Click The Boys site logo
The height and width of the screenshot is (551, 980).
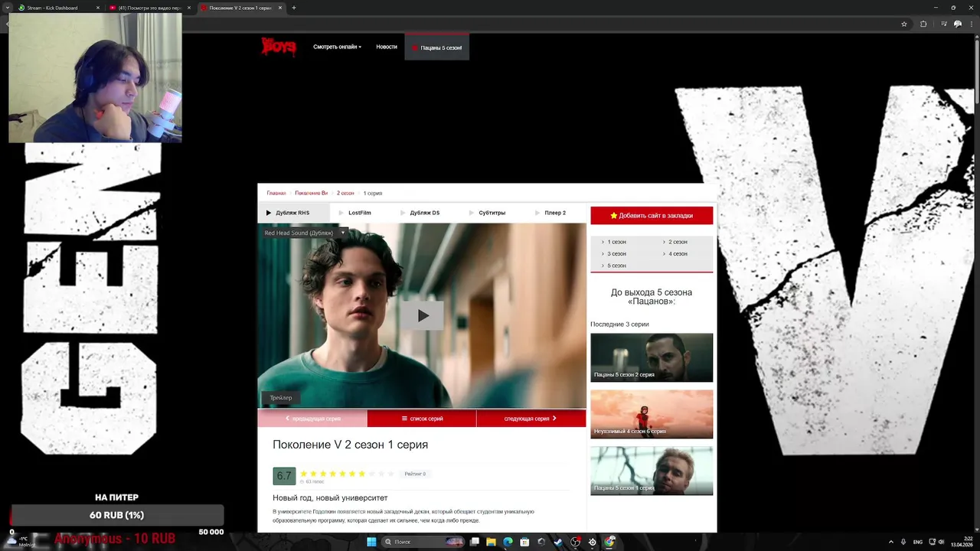pyautogui.click(x=278, y=47)
